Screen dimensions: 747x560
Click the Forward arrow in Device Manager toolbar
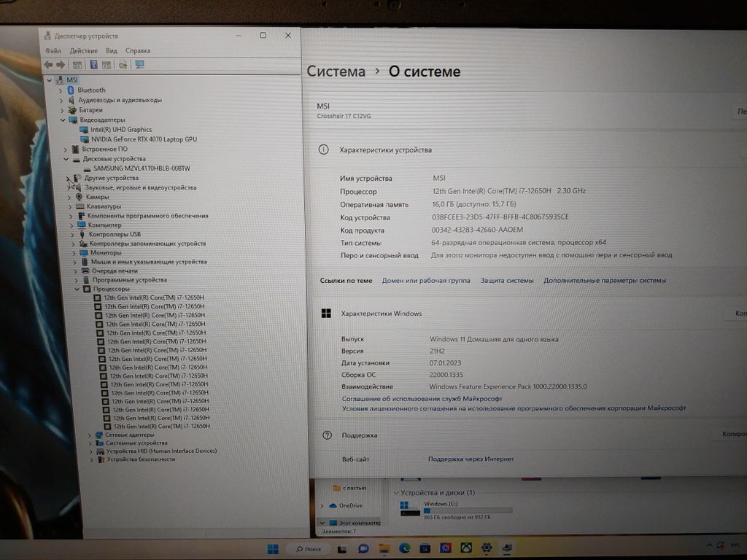(61, 65)
